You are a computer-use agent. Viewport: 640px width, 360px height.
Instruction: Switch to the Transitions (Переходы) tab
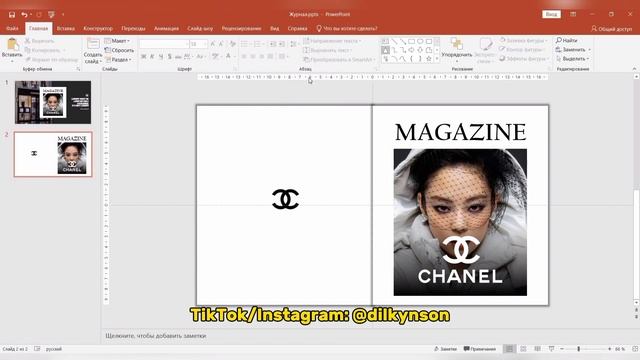click(133, 29)
